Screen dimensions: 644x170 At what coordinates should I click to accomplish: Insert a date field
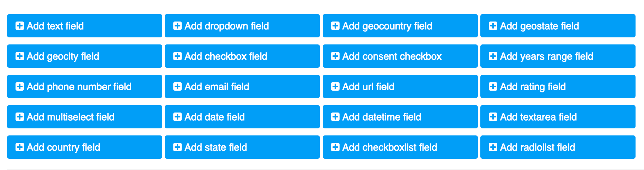point(242,117)
